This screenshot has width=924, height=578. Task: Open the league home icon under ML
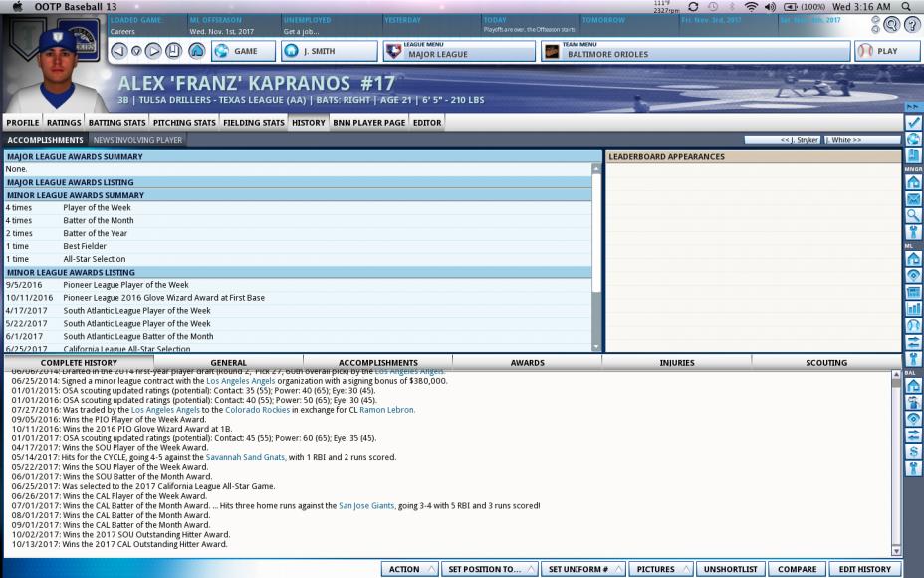[913, 258]
